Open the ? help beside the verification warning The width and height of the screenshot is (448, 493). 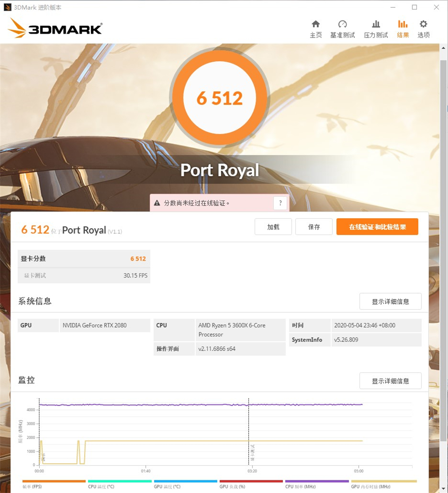[x=280, y=203]
